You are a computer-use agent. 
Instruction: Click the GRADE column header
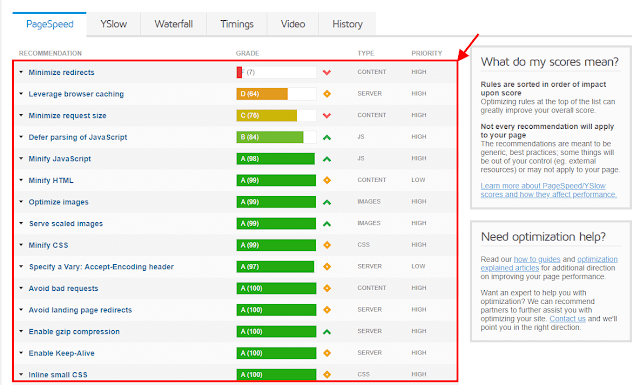pos(247,53)
